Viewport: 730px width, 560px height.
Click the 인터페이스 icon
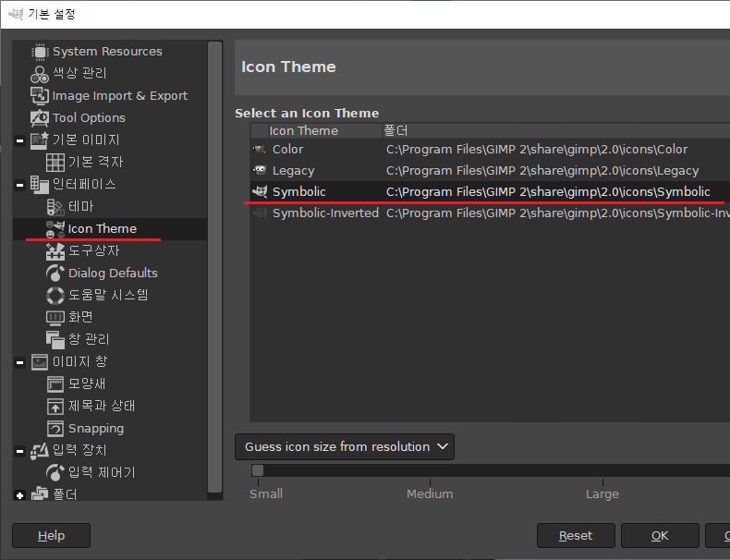tap(40, 184)
